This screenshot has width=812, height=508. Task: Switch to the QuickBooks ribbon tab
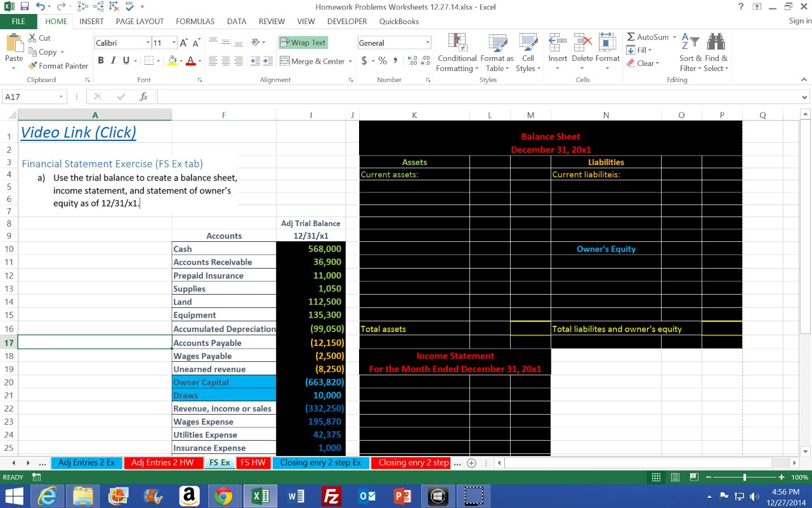click(x=399, y=21)
